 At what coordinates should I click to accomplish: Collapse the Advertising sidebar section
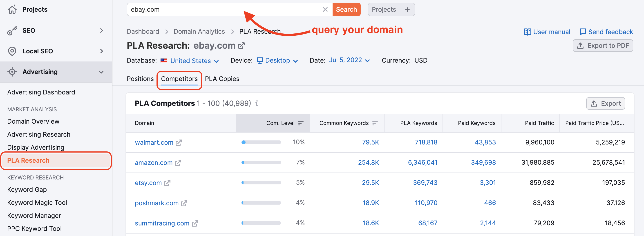coord(101,72)
